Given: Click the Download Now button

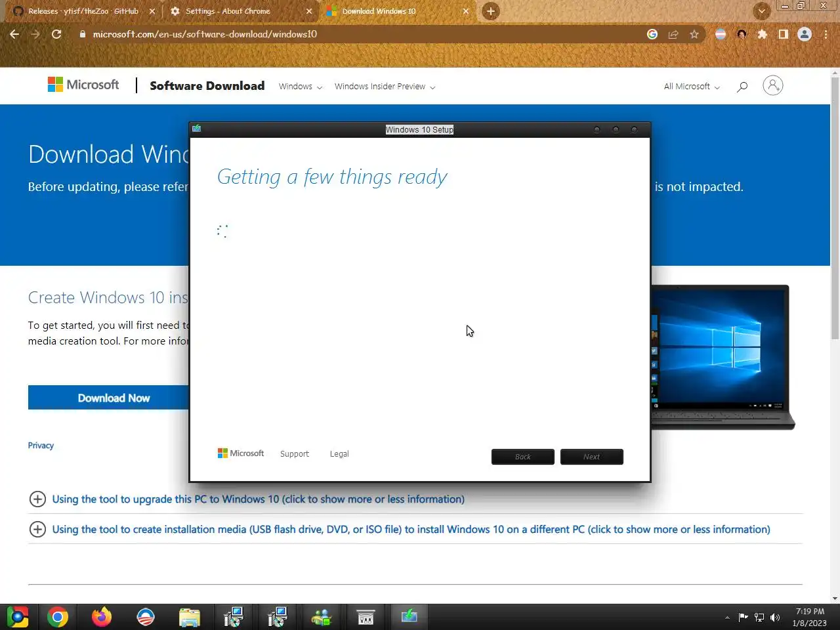Looking at the screenshot, I should coord(108,398).
